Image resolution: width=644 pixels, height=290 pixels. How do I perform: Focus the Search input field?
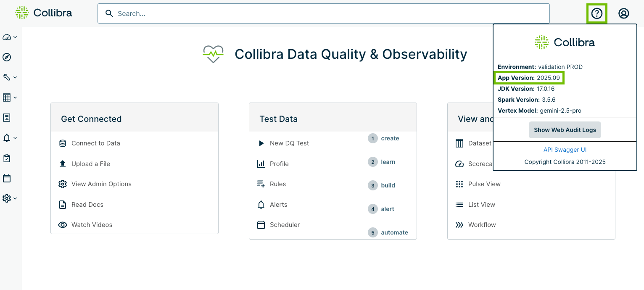pyautogui.click(x=324, y=13)
